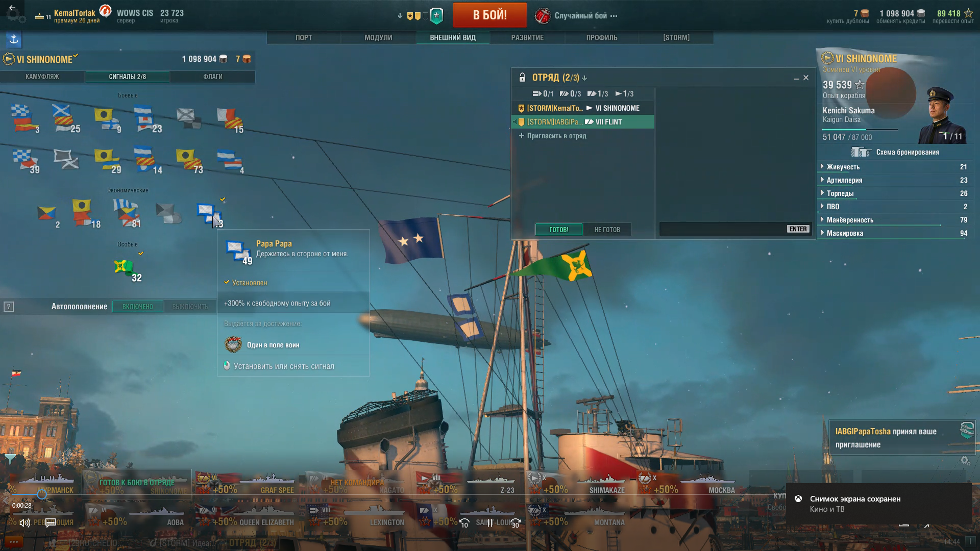Expand the Живучесть stats row
The image size is (980, 551).
point(894,167)
